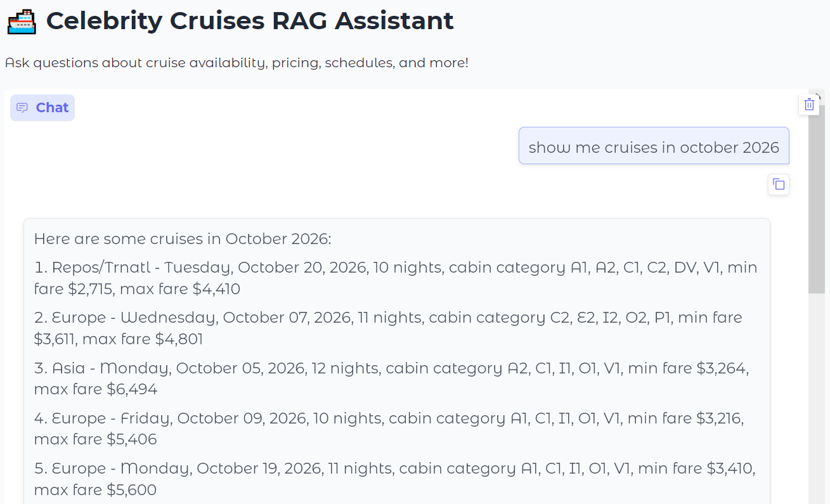The image size is (830, 504).
Task: Select the user message bubble
Action: tap(654, 146)
